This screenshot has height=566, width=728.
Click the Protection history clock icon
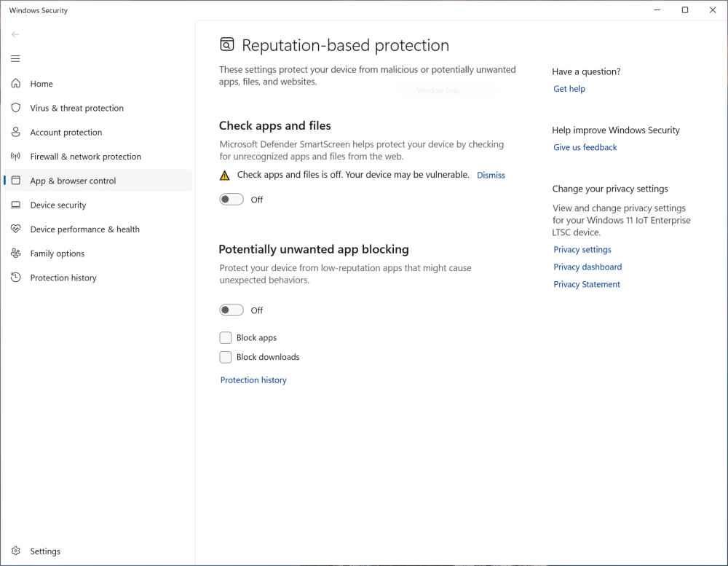[15, 278]
